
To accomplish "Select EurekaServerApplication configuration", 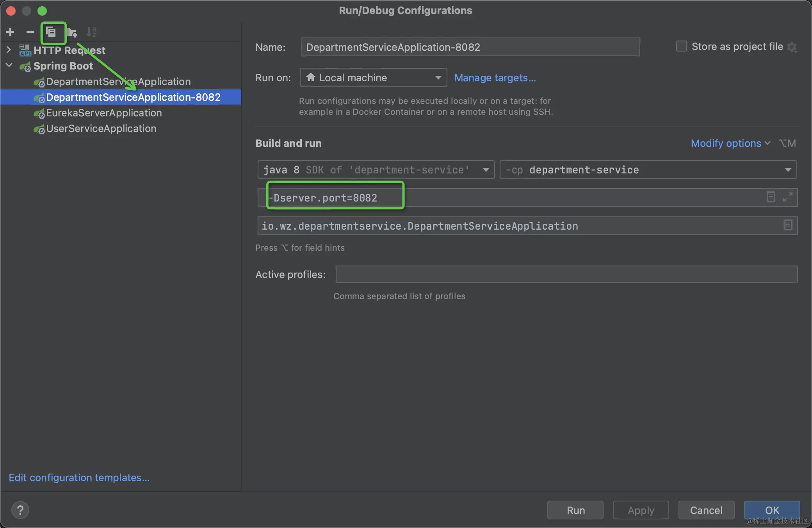I will (x=104, y=113).
